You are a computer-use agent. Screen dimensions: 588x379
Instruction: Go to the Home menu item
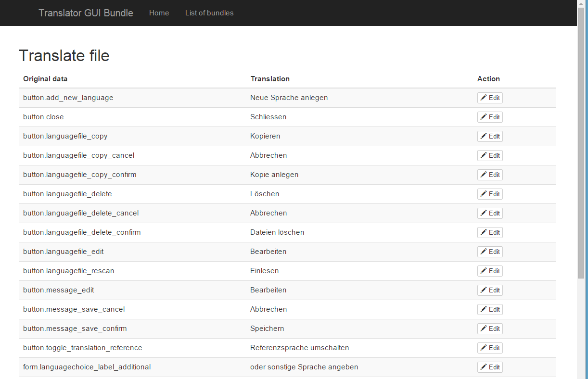(159, 13)
